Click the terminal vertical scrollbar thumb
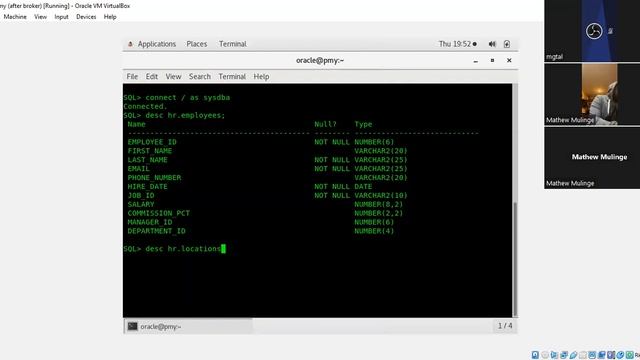The image size is (640, 360). coord(515,259)
